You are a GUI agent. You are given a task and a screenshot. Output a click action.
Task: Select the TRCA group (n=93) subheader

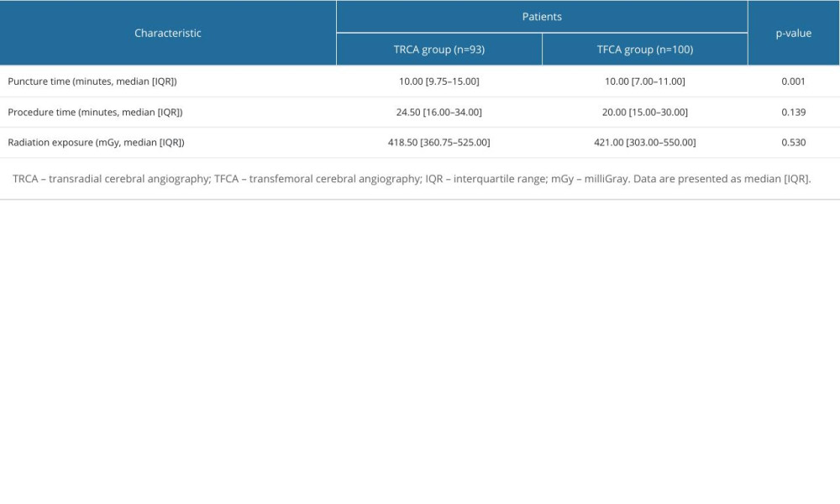click(x=439, y=50)
